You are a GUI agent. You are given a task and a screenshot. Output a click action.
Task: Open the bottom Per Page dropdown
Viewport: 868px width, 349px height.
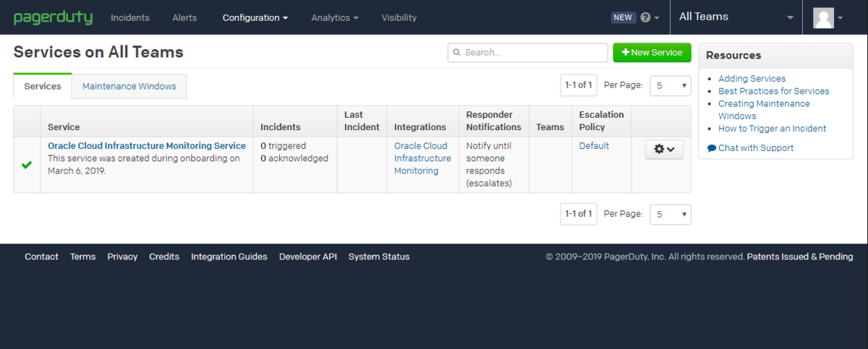[x=671, y=215]
